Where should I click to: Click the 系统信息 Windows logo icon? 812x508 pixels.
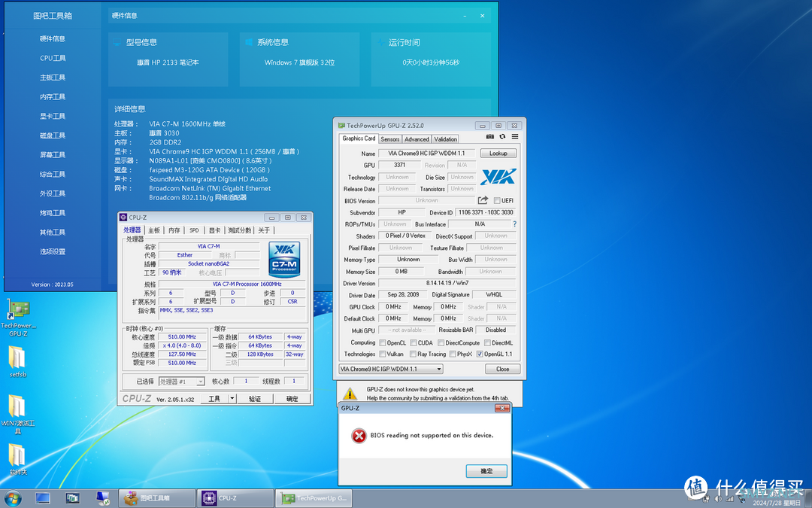(x=249, y=42)
